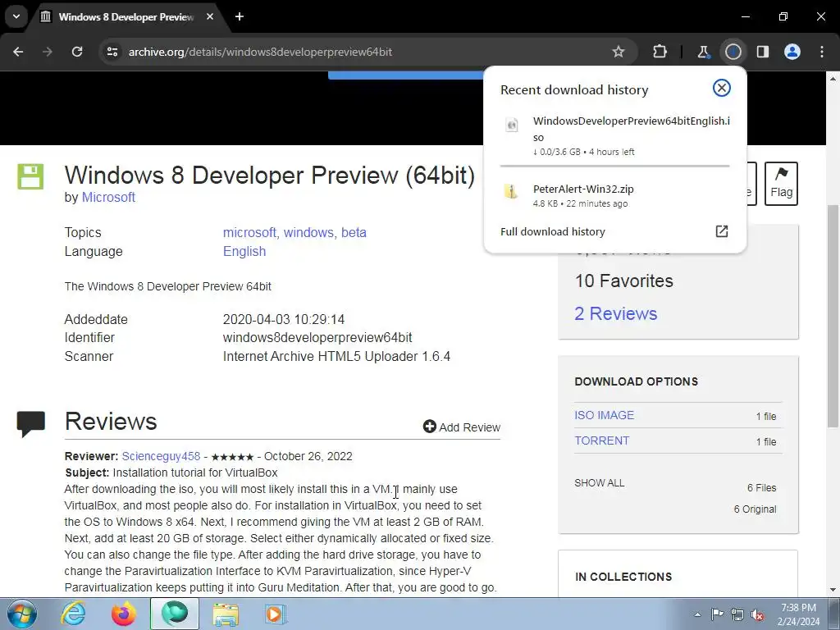The image size is (840, 630).
Task: Open the 2 Reviews link
Action: 615,313
